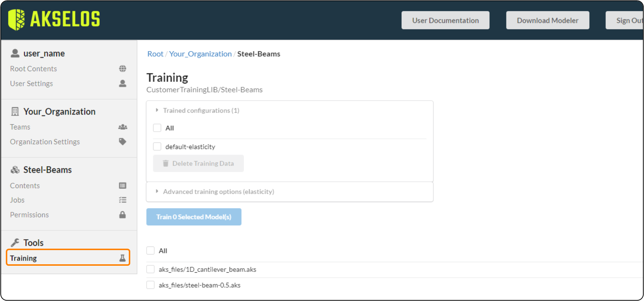Click the person icon beside User Settings

[123, 84]
